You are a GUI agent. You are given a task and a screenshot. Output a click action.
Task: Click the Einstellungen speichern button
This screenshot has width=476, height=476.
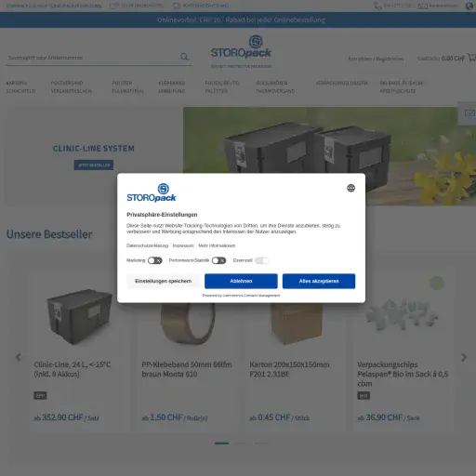(x=164, y=281)
